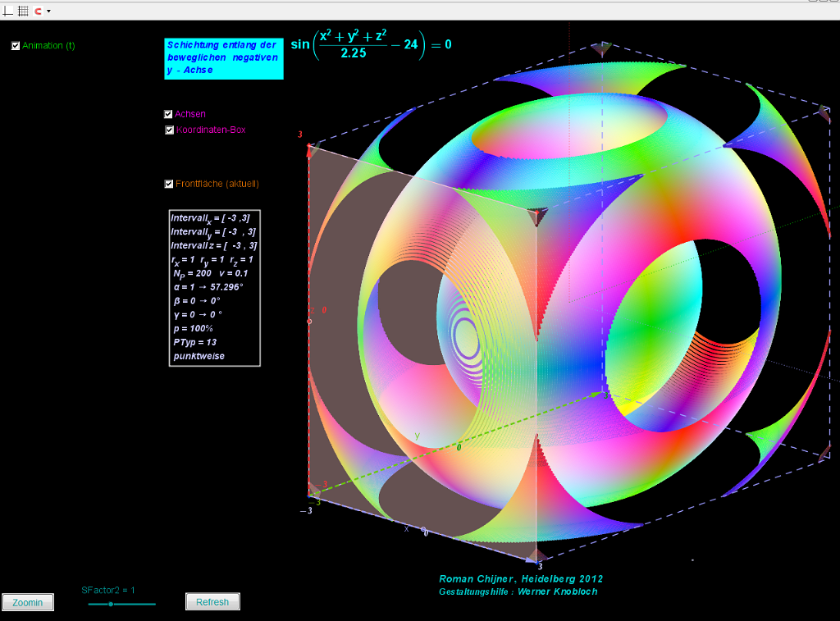
Task: Select the corner marker at the front plane's top-right
Action: (536, 217)
